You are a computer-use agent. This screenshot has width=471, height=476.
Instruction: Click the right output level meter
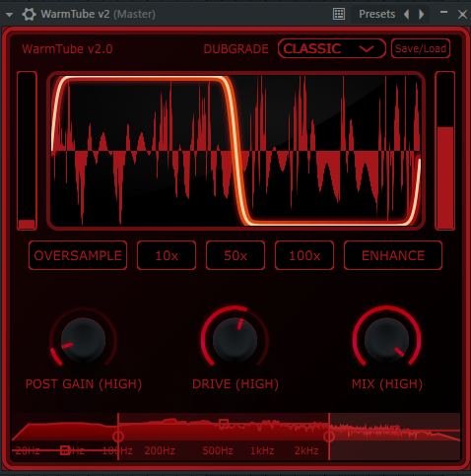point(445,151)
